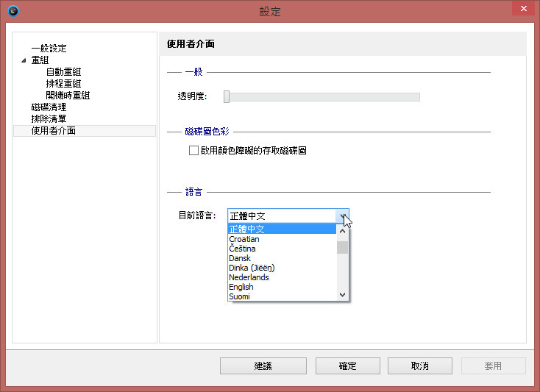This screenshot has height=392, width=540.
Task: Click the app icon in title bar
Action: 13,11
